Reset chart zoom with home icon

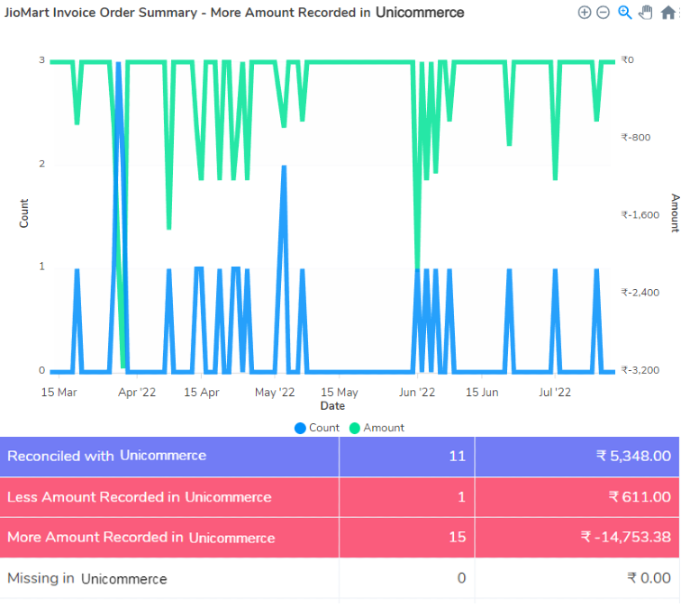pos(668,13)
